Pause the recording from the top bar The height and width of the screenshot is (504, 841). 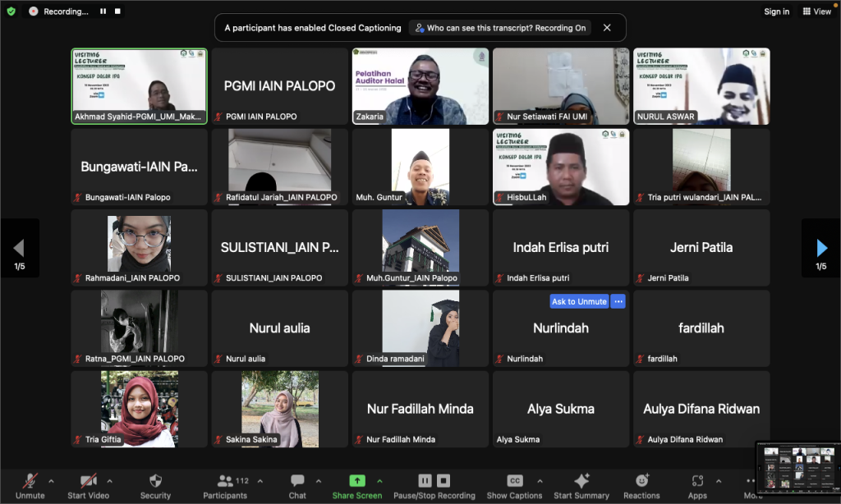(x=103, y=11)
